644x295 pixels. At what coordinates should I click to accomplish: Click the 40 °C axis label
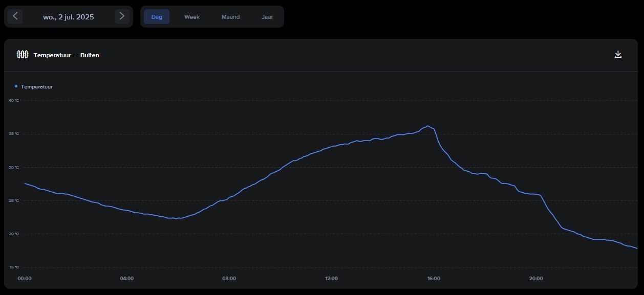click(14, 100)
